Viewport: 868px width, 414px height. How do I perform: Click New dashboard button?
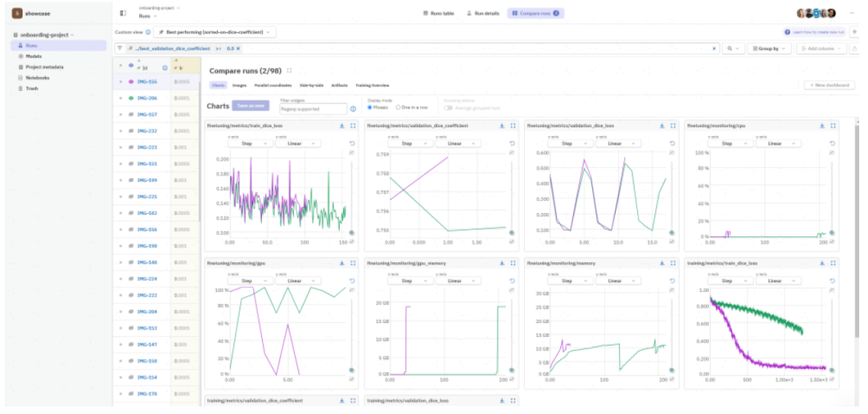829,85
